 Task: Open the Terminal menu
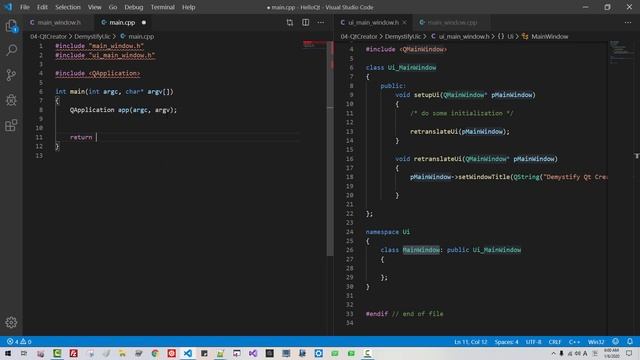point(162,7)
